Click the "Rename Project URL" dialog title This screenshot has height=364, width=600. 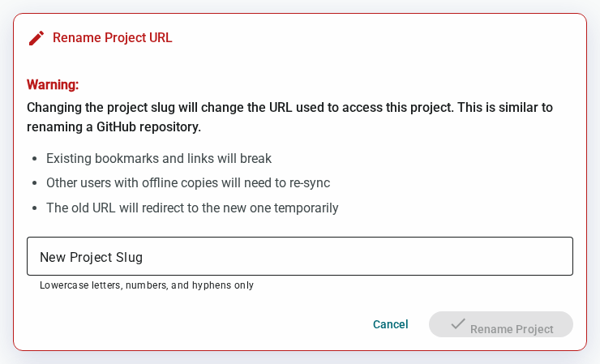click(113, 37)
